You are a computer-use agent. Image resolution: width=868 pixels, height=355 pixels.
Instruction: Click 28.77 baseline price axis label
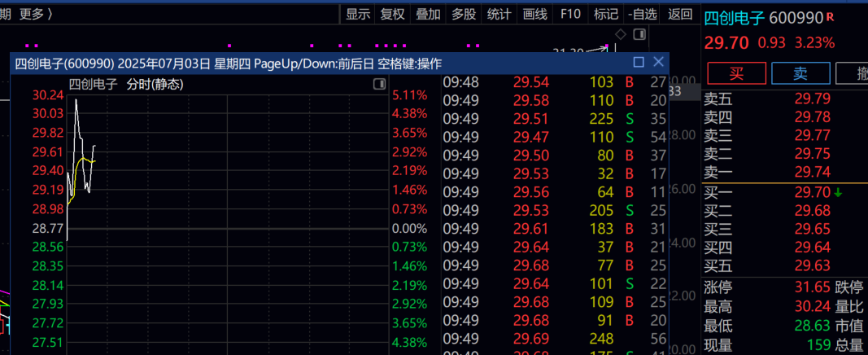point(48,228)
